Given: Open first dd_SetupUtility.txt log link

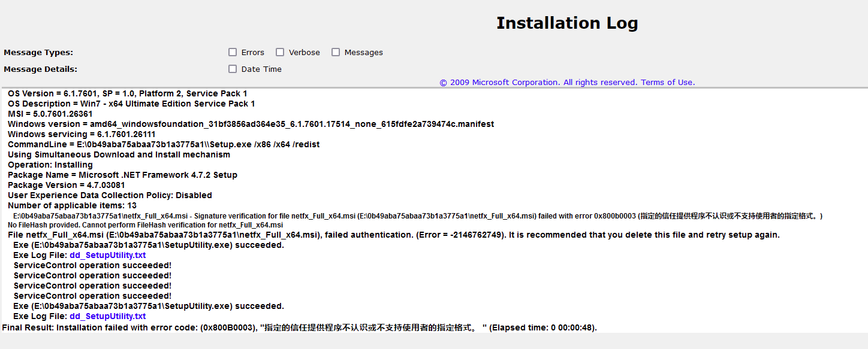Looking at the screenshot, I should (107, 255).
